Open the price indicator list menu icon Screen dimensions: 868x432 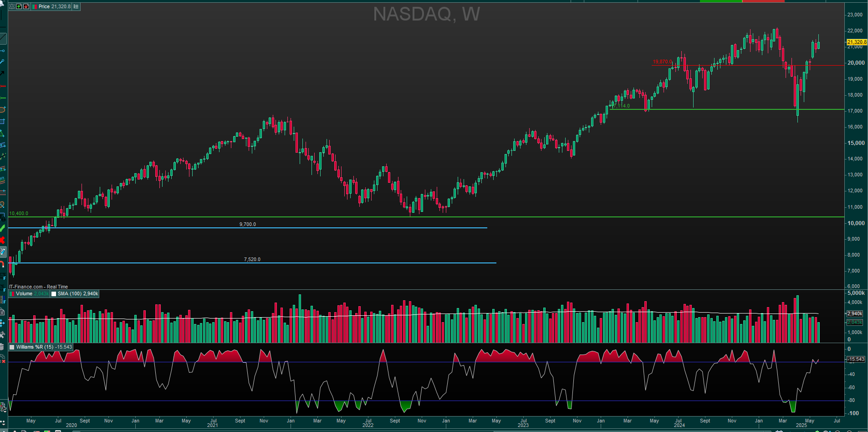tap(76, 6)
